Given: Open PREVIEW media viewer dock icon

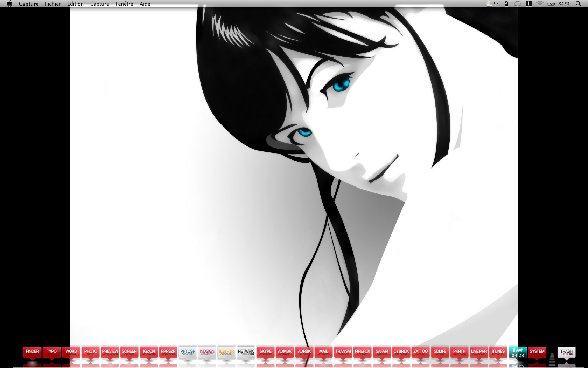Looking at the screenshot, I should coord(110,352).
